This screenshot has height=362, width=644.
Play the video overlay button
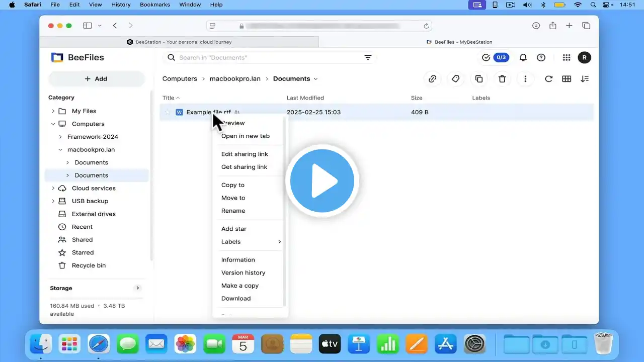pyautogui.click(x=322, y=181)
